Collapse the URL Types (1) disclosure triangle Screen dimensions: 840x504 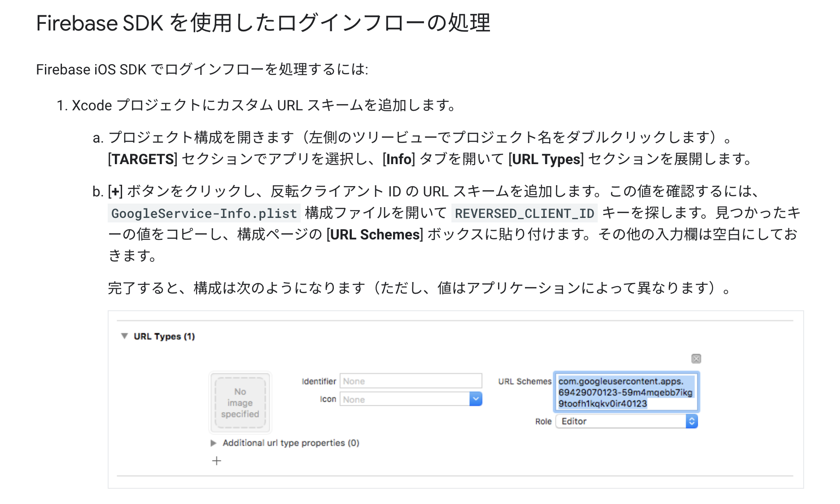click(x=124, y=336)
